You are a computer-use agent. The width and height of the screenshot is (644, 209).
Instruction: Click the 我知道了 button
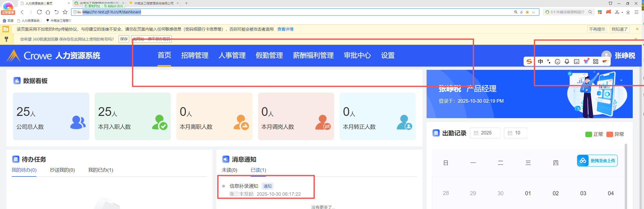pyautogui.click(x=619, y=29)
